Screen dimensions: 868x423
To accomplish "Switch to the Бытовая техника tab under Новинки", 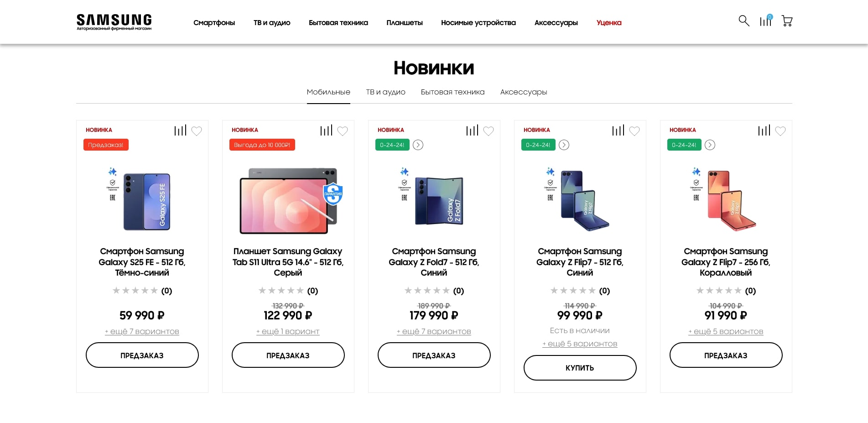I will tap(452, 92).
